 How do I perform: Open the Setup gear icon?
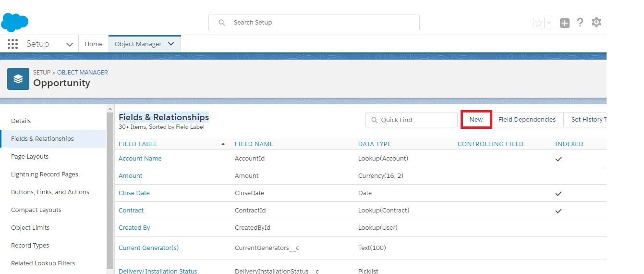click(x=596, y=22)
